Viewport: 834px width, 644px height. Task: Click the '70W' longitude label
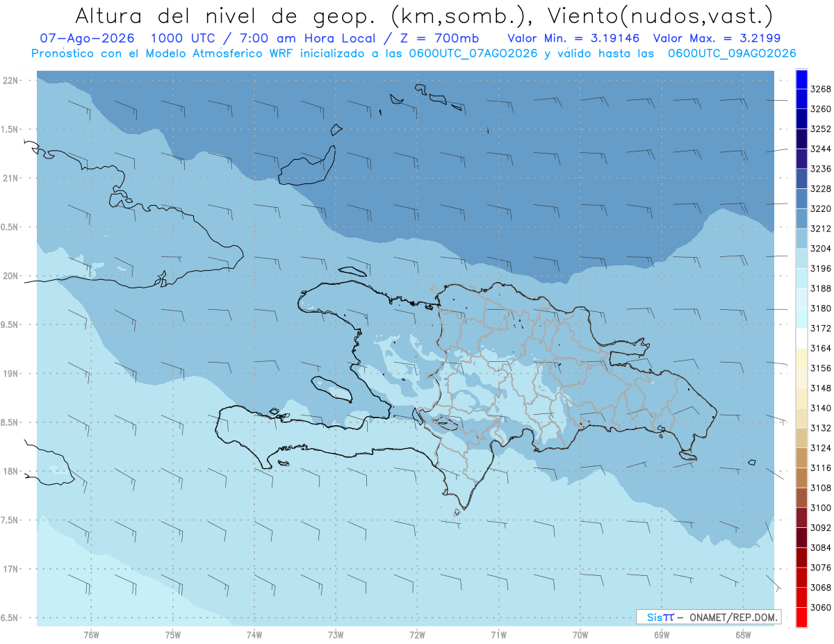click(580, 635)
